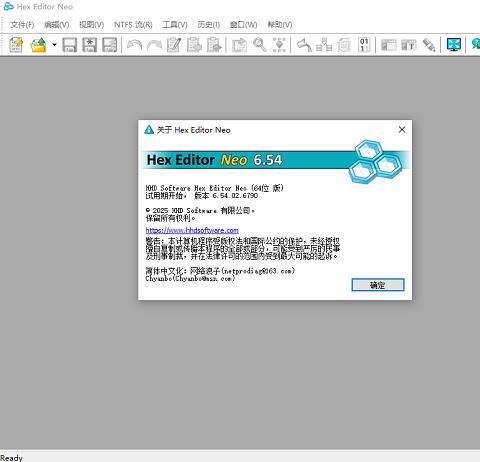The width and height of the screenshot is (480, 462).
Task: Click the Open file folder icon
Action: pos(38,45)
